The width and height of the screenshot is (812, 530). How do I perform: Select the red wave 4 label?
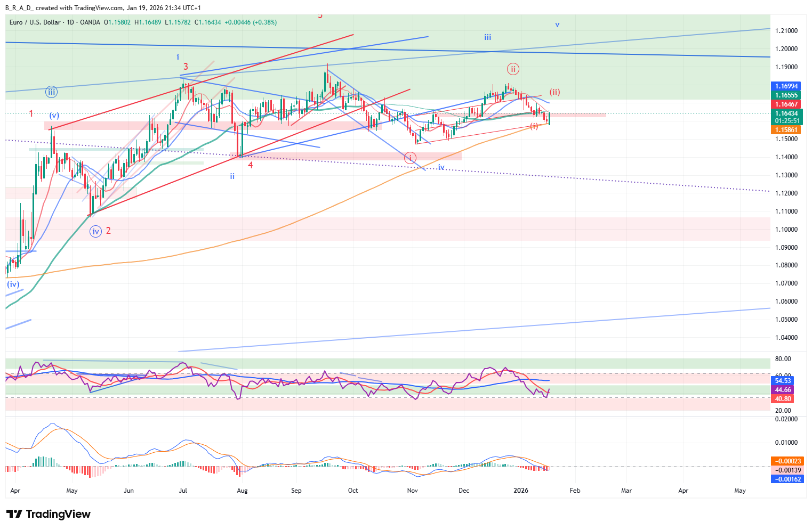(250, 165)
